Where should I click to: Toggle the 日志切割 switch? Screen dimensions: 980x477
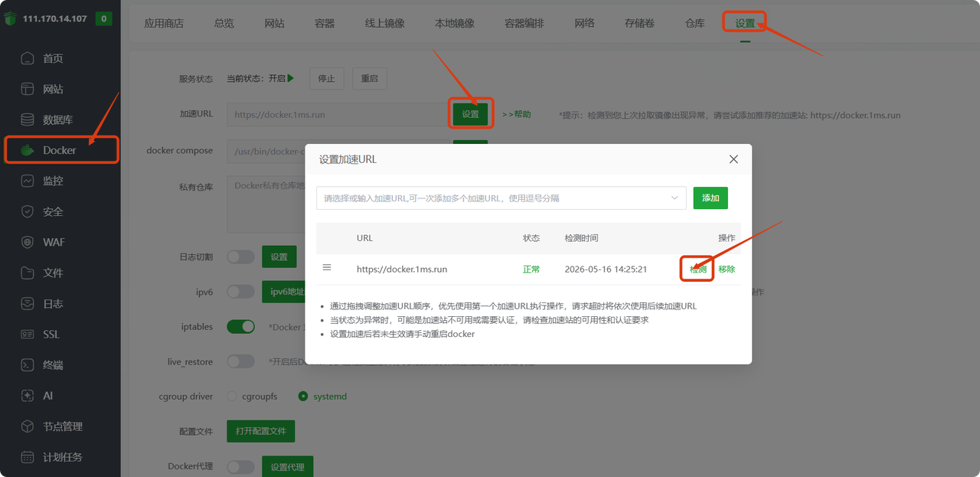240,256
